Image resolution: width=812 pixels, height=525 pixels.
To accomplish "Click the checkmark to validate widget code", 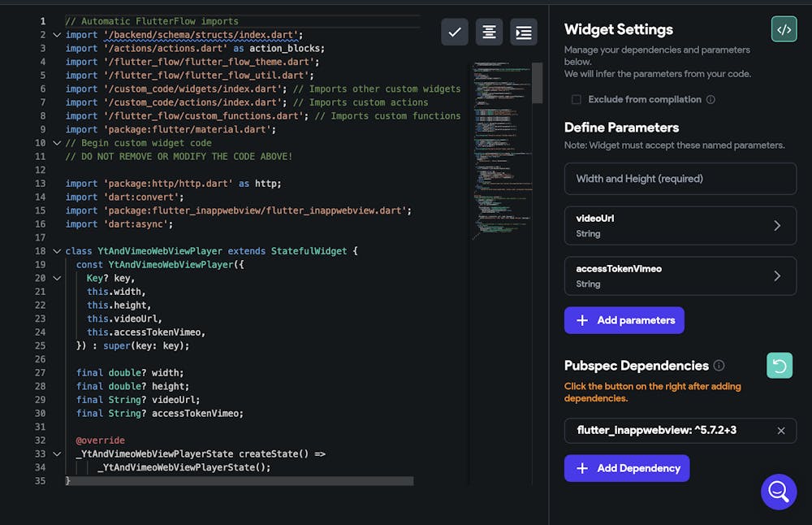I will pos(454,32).
